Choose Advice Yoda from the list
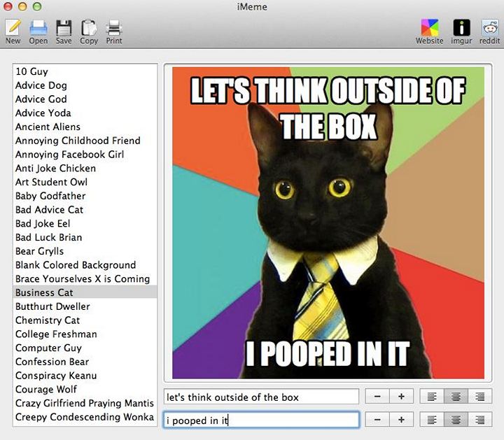Viewport: 504px width, 440px height. (x=85, y=113)
